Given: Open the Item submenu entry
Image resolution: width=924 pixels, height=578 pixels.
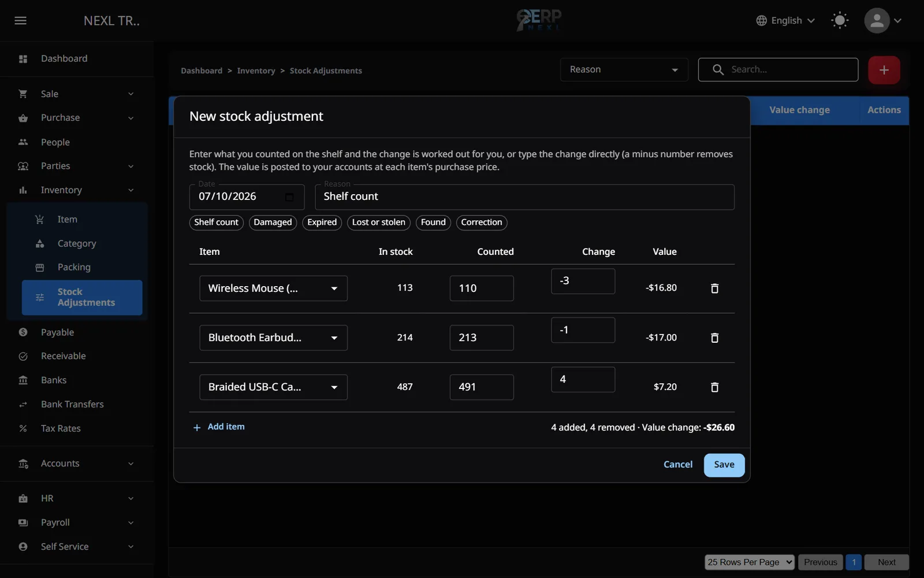Looking at the screenshot, I should click(x=82, y=220).
